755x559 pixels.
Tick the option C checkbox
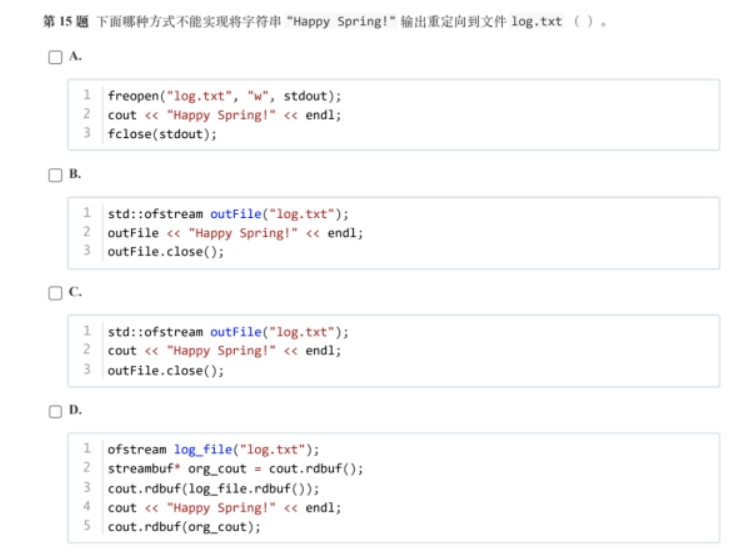(55, 293)
